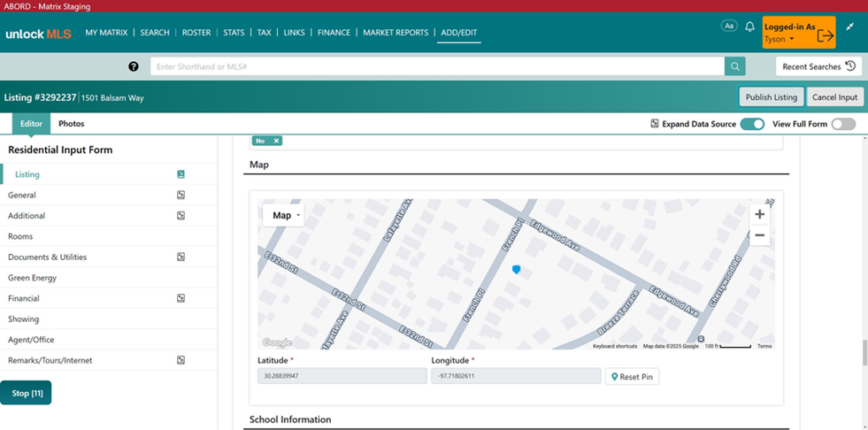Image resolution: width=868 pixels, height=430 pixels.
Task: Open ADD/EDIT menu
Action: 459,33
